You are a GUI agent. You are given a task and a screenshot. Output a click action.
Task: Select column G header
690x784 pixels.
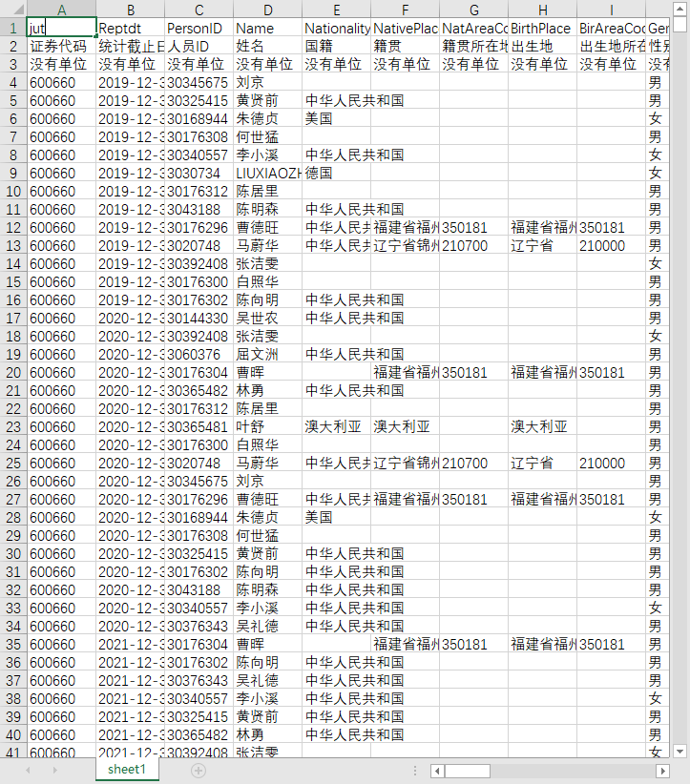tap(474, 10)
